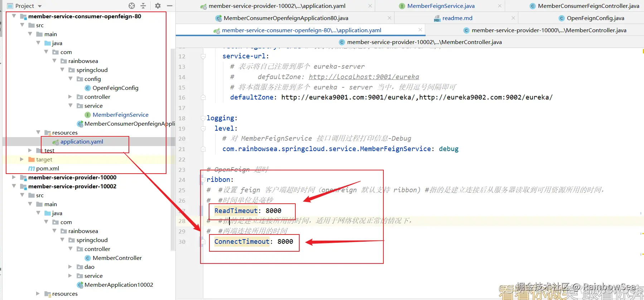Viewport: 644px width, 300px height.
Task: Open the http://localhost:9001/eureka link
Action: 364,77
